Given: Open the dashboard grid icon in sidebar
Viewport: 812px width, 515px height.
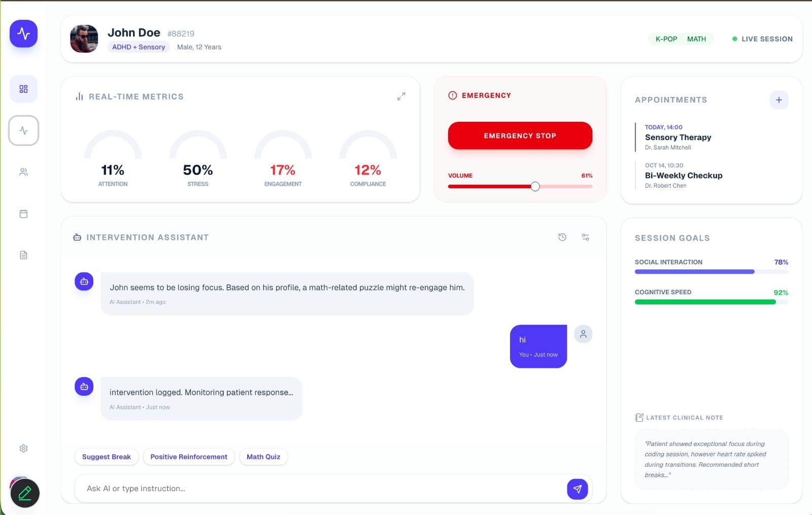Looking at the screenshot, I should click(x=23, y=89).
